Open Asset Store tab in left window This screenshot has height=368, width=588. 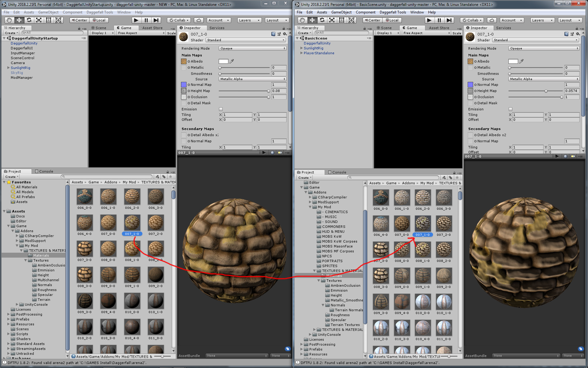tap(152, 28)
